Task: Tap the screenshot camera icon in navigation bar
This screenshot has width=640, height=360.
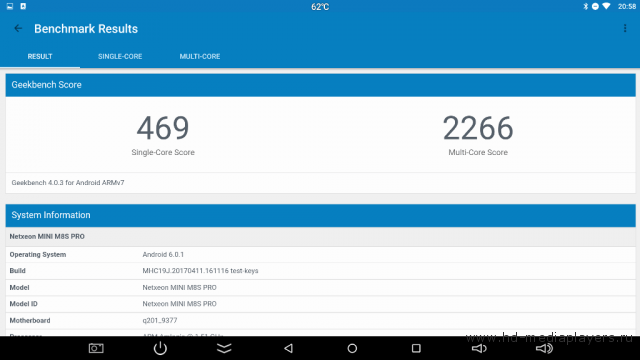Action: pos(96,348)
